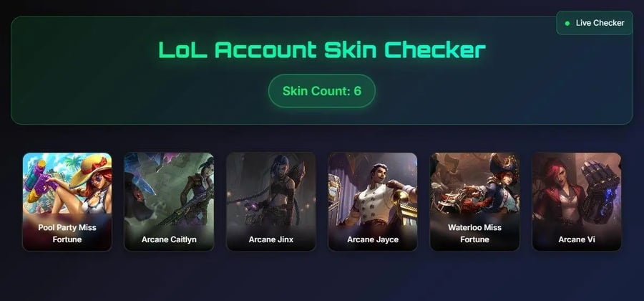Click the Arcane Jinx name label
644x301 pixels.
pyautogui.click(x=271, y=239)
